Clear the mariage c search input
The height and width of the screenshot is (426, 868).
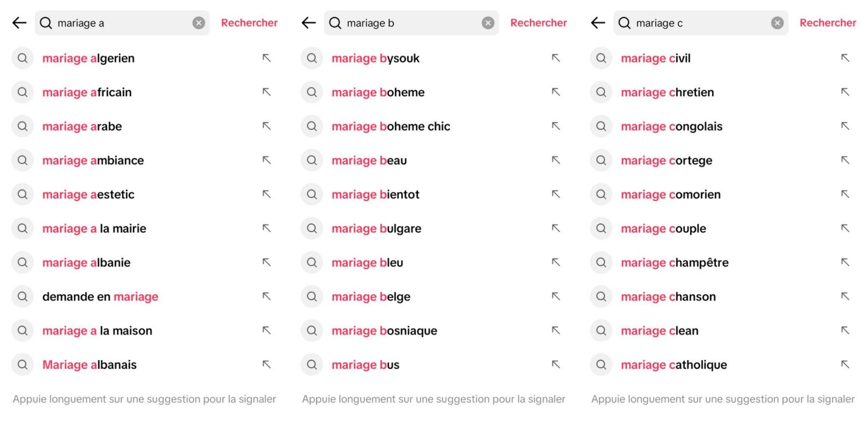click(776, 23)
